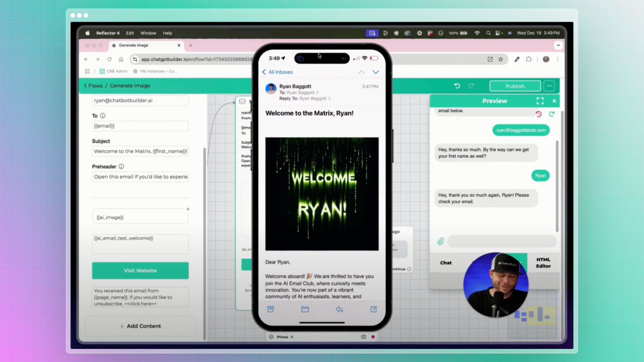Open the CBB Admin bookmark
This screenshot has width=644, height=362.
[113, 71]
